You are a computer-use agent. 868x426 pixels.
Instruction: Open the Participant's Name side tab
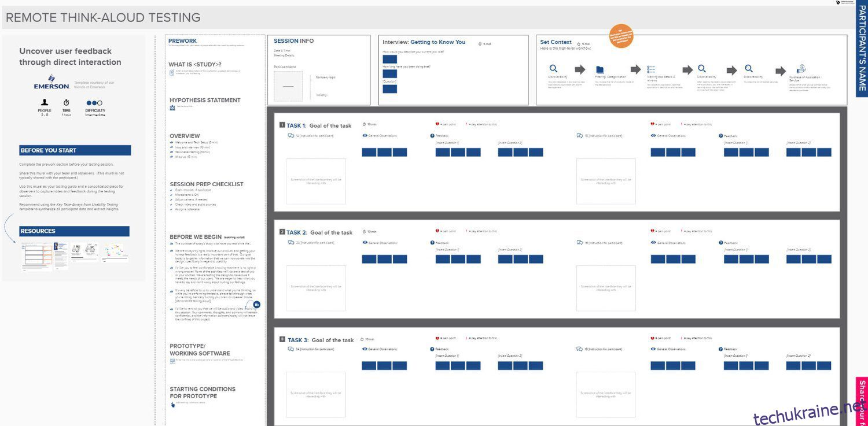[862, 49]
